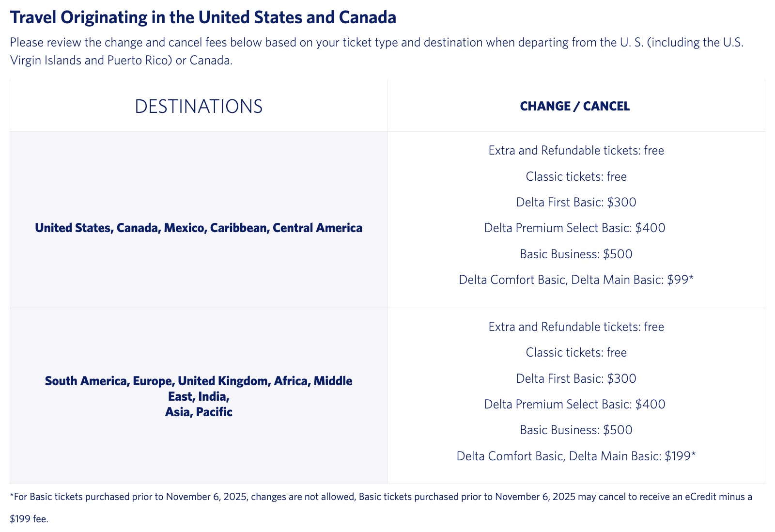Click second row Delta First Basic: $300

[576, 378]
